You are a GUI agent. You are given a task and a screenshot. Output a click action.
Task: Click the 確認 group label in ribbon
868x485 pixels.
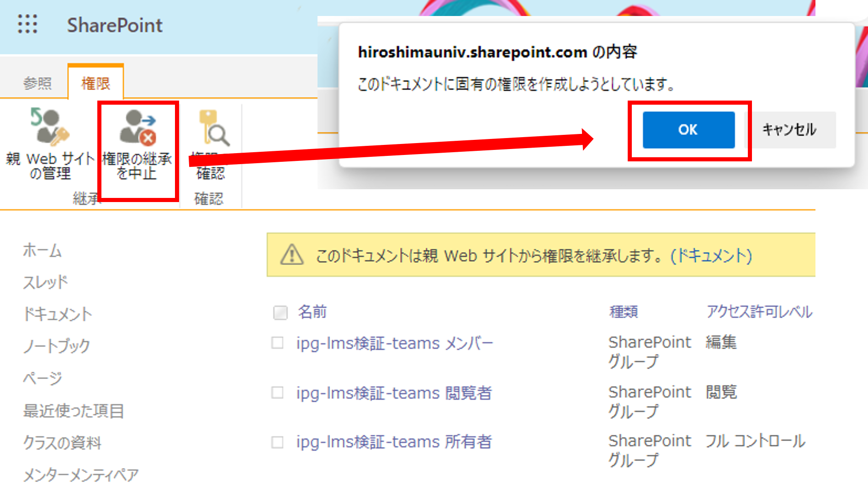pos(209,198)
